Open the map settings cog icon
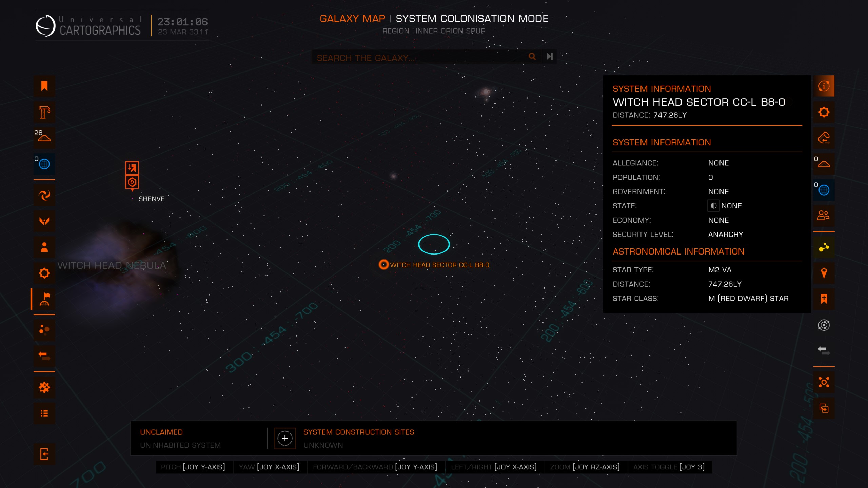Screen dimensions: 868x488 (x=44, y=387)
